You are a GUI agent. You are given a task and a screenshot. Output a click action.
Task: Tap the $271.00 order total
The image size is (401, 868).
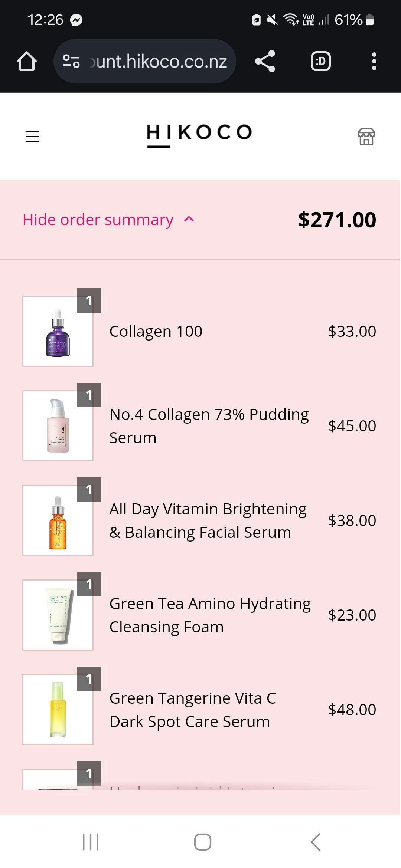[x=337, y=220]
